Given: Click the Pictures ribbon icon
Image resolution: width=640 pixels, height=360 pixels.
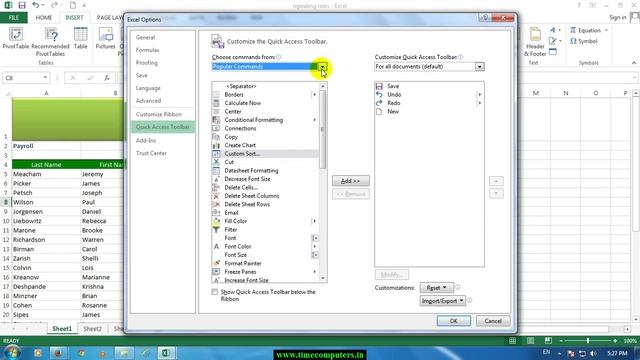Looking at the screenshot, I should tap(106, 35).
